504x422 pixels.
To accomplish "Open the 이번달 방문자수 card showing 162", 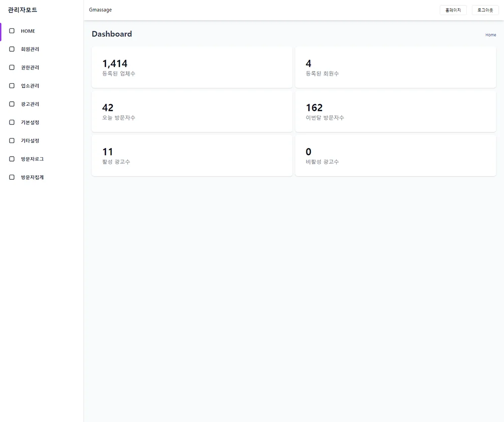I will pyautogui.click(x=395, y=112).
